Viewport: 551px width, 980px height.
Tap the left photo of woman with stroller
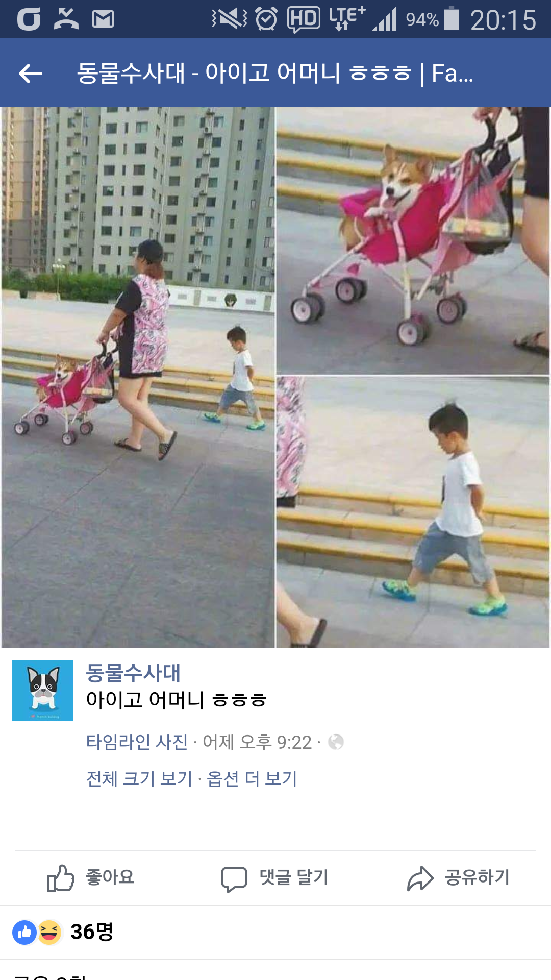point(138,377)
